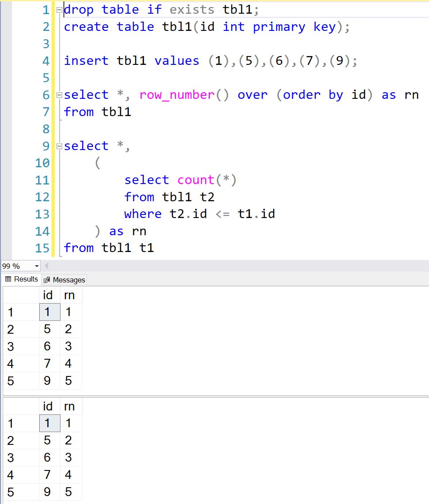Collapse the subquery select statement on line 9
This screenshot has height=504, width=429.
coord(60,147)
